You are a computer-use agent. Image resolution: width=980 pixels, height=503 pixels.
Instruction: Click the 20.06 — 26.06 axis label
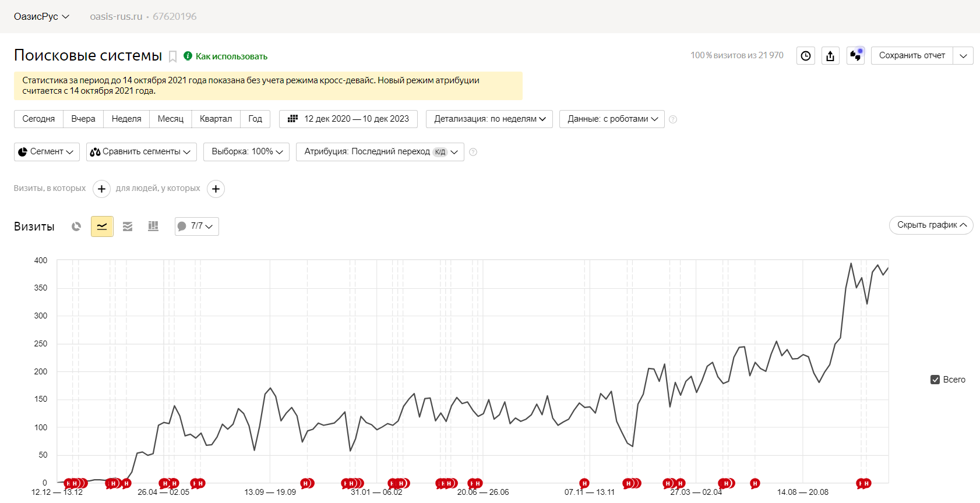[x=483, y=492]
